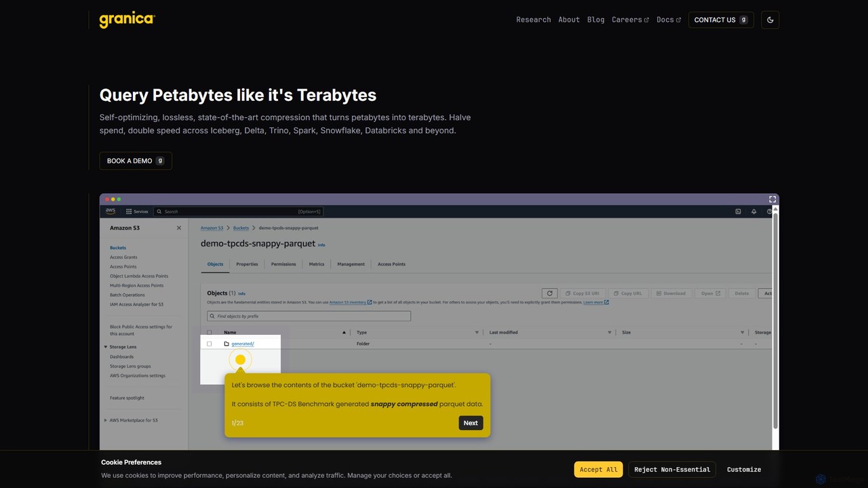The image size is (868, 488).
Task: Open the CloudShell icon in the AWS header
Action: [738, 211]
